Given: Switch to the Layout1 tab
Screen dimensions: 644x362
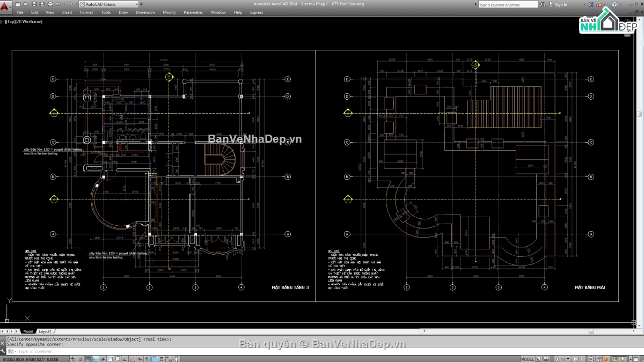Looking at the screenshot, I should coord(45,331).
